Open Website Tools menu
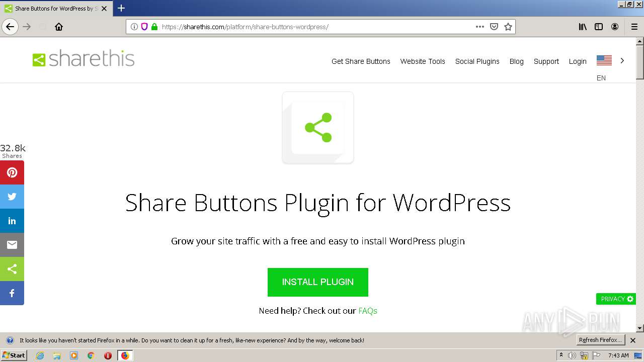 [x=423, y=61]
